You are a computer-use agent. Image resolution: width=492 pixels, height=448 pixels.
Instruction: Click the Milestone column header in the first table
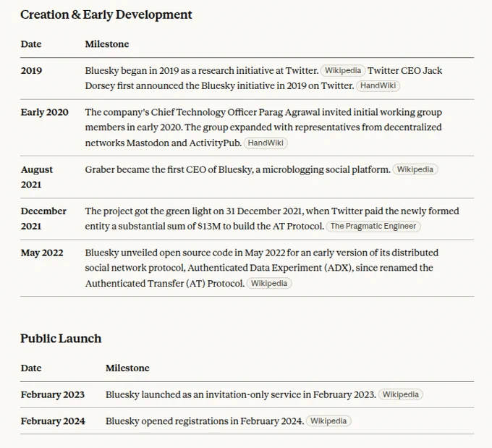pos(107,44)
